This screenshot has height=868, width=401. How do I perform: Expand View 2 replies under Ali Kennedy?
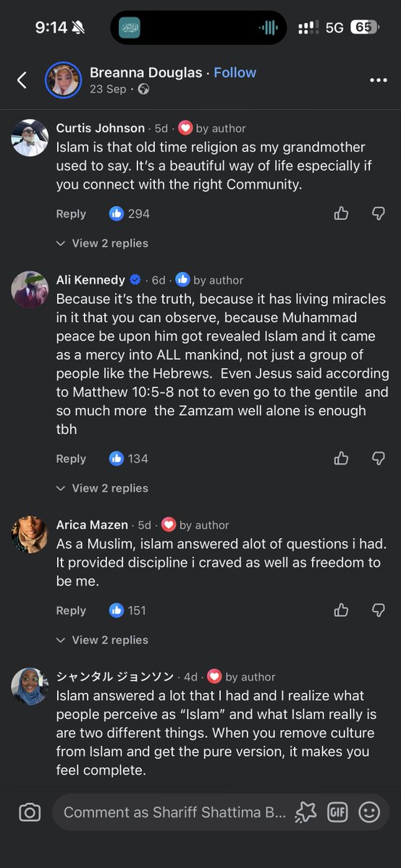coord(102,489)
